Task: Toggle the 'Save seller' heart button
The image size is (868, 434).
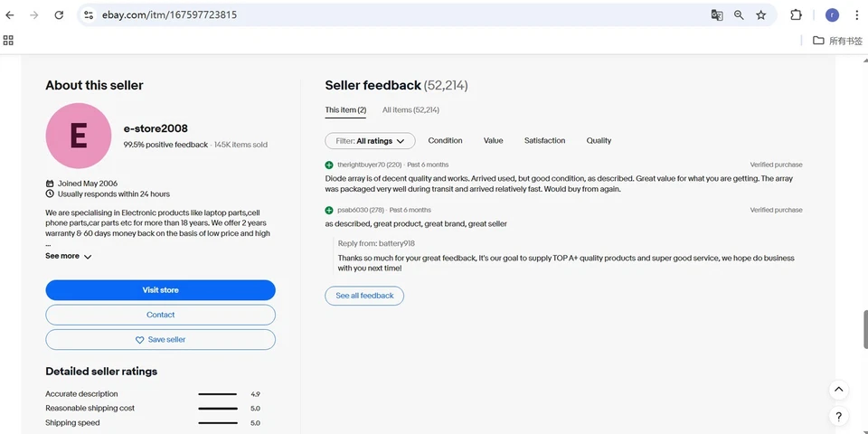Action: [160, 339]
